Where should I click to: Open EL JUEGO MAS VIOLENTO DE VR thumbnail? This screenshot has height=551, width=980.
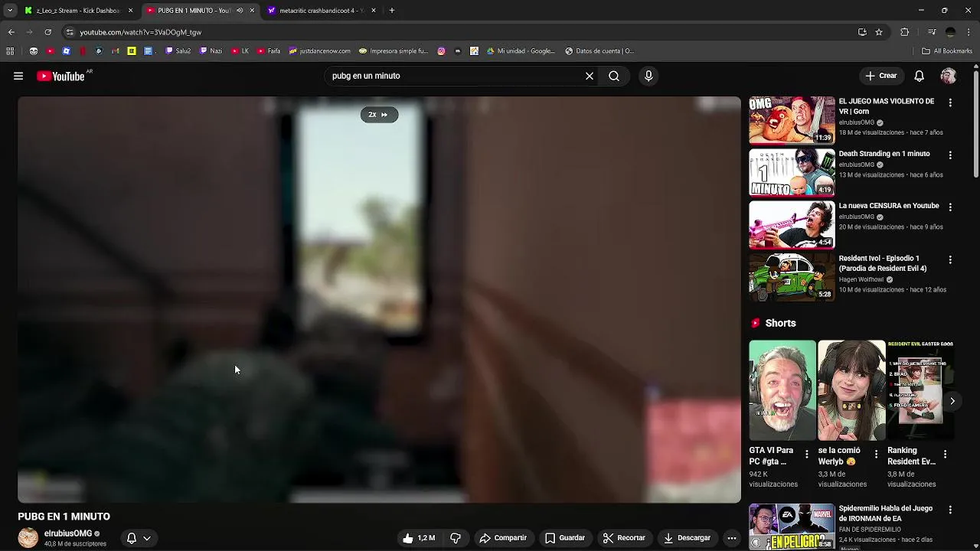click(x=792, y=120)
